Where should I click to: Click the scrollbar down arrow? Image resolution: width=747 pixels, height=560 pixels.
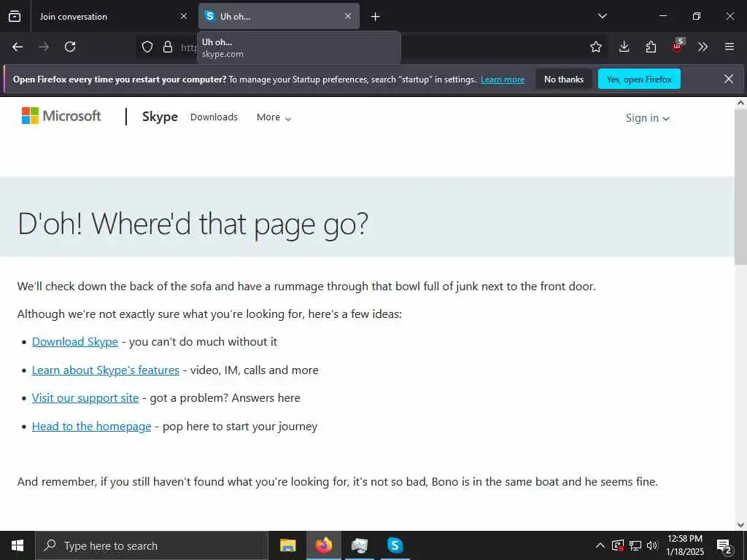(741, 525)
